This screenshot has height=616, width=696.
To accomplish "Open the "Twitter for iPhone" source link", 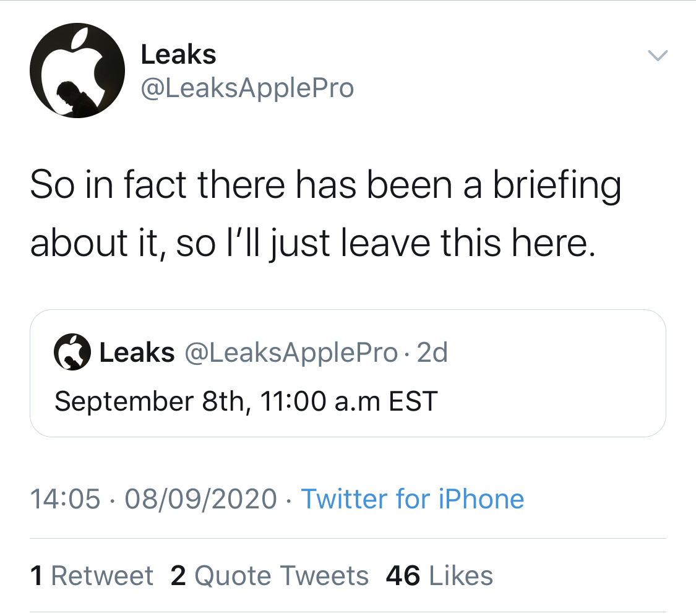I will point(412,498).
